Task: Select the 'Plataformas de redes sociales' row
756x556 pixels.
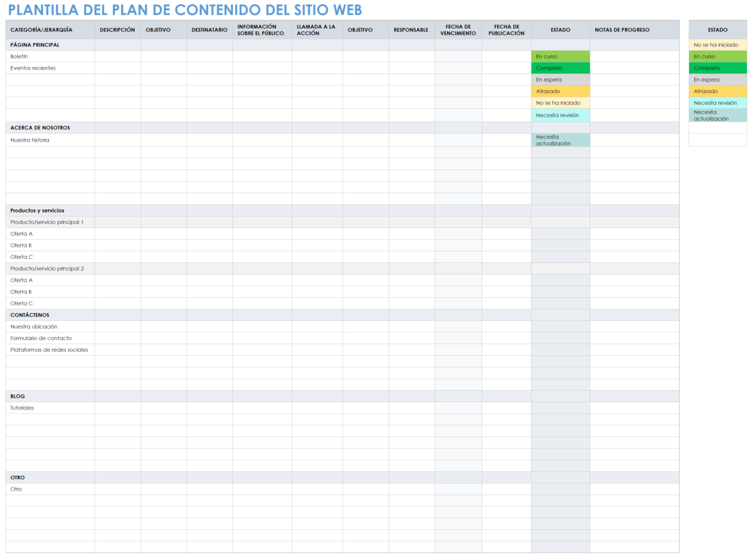Action: pyautogui.click(x=49, y=350)
